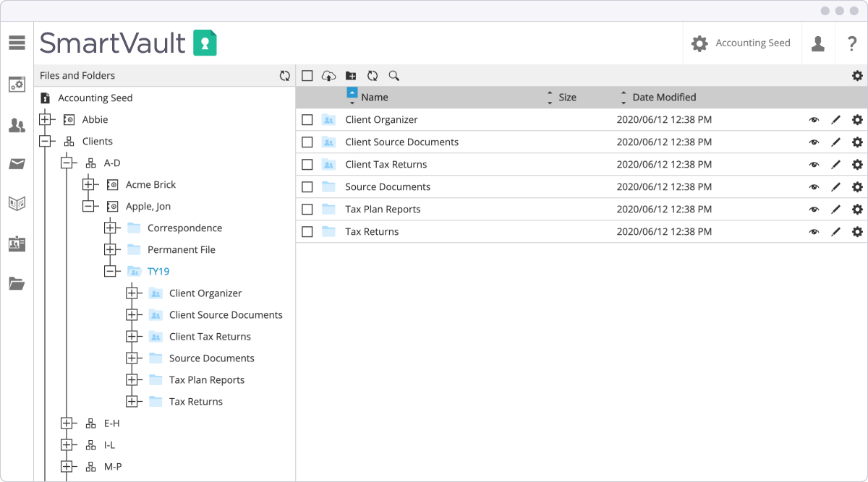The width and height of the screenshot is (868, 482).
Task: Check the Tax Returns row checkbox
Action: pos(307,231)
